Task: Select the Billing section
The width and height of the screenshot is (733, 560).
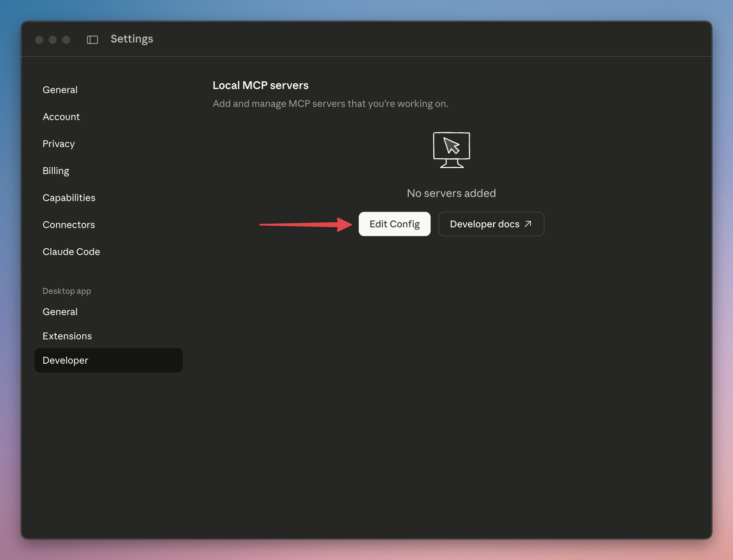Action: (56, 171)
